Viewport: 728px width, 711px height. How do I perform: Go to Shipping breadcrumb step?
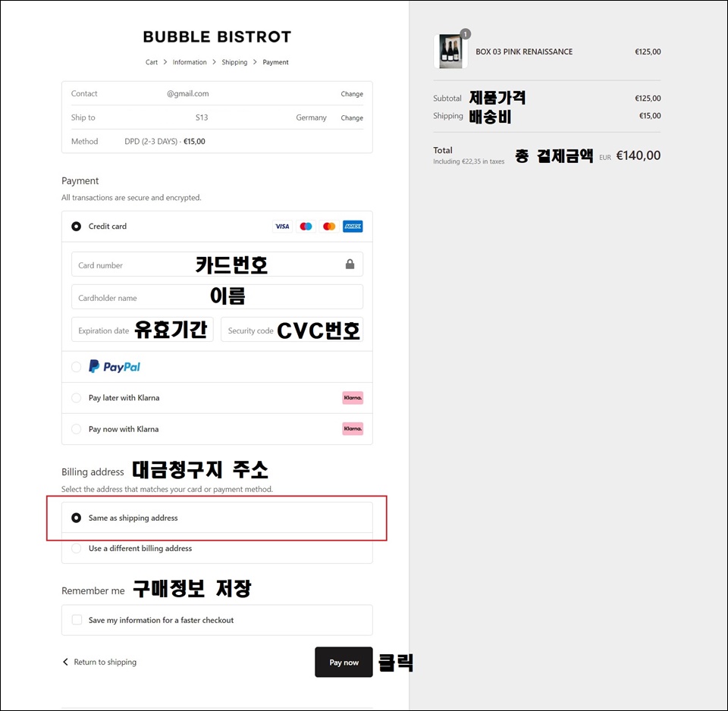[234, 62]
